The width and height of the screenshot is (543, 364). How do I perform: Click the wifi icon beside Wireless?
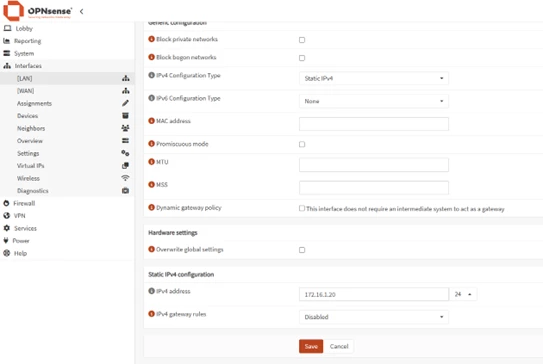[x=125, y=178]
